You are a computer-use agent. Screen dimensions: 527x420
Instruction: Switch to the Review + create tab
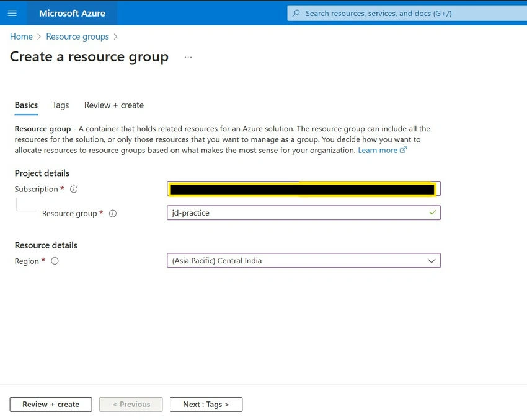click(x=114, y=105)
